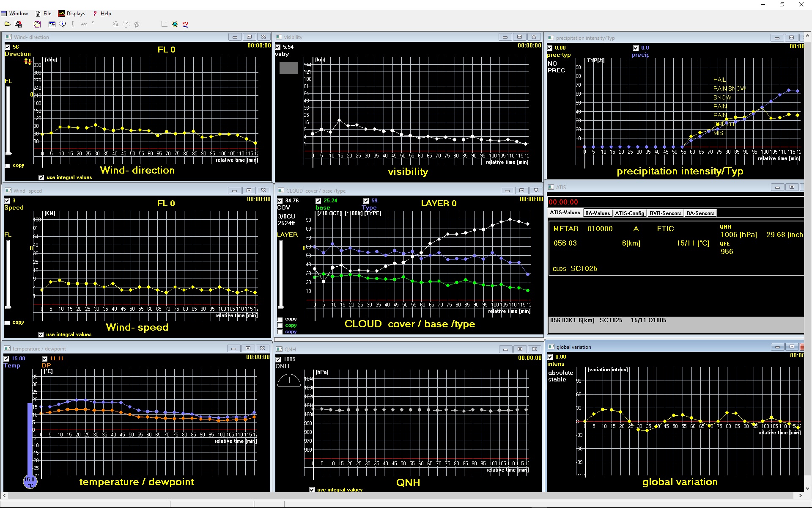Viewport: 812px width, 508px height.
Task: Click the open folder toolbar icon
Action: [x=8, y=24]
